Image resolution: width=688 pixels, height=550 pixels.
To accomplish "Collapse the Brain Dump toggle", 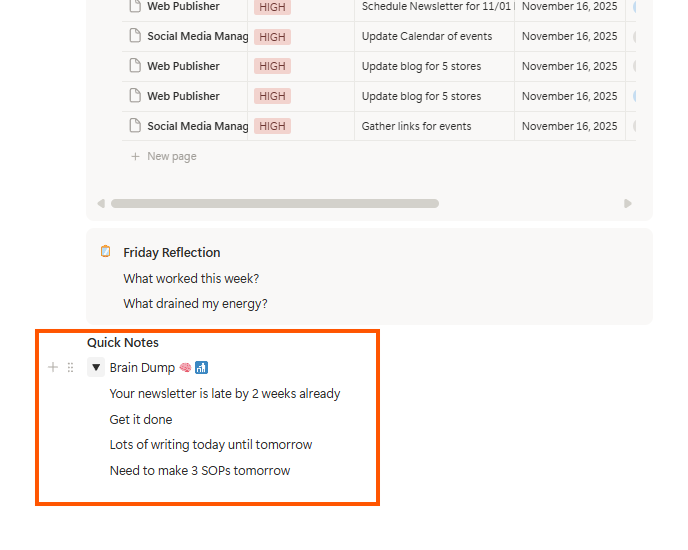I will tap(96, 368).
